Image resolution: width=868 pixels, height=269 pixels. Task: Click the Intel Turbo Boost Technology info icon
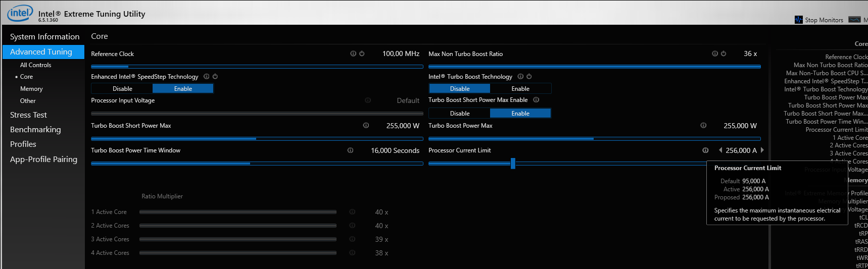pyautogui.click(x=520, y=77)
